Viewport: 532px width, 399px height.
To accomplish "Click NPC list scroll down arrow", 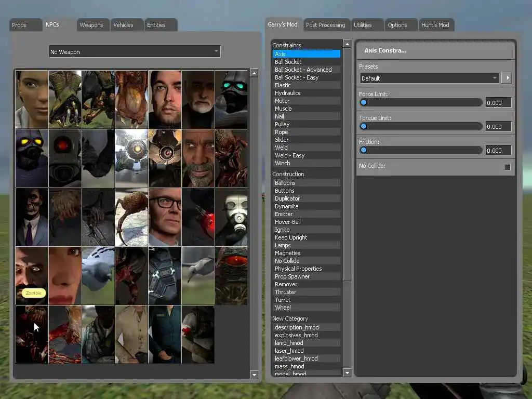I will tap(254, 375).
